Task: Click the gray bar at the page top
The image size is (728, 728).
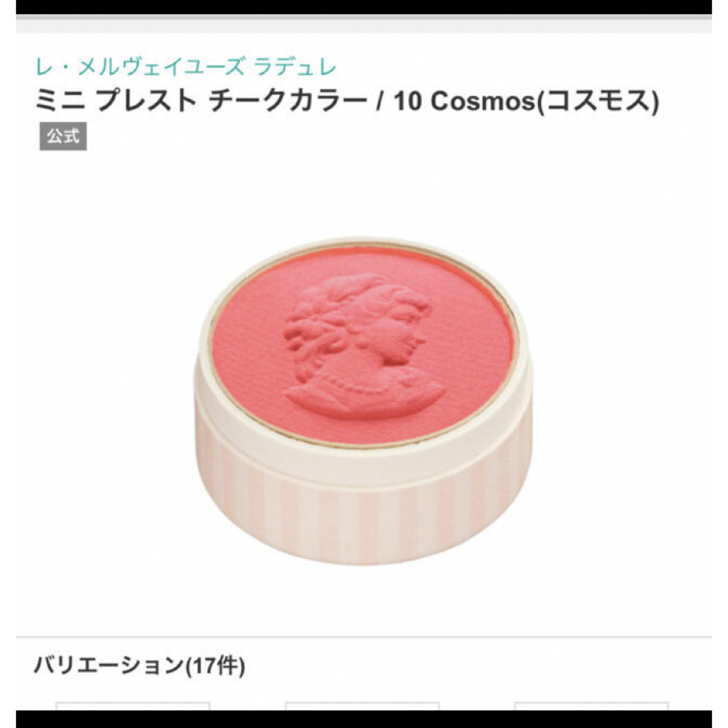Action: (x=363, y=23)
